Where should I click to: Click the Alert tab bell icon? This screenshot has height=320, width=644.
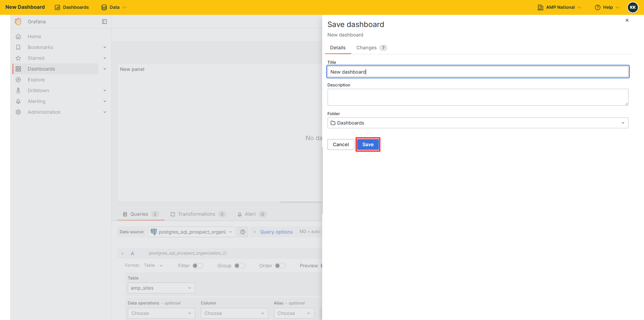[x=240, y=214]
